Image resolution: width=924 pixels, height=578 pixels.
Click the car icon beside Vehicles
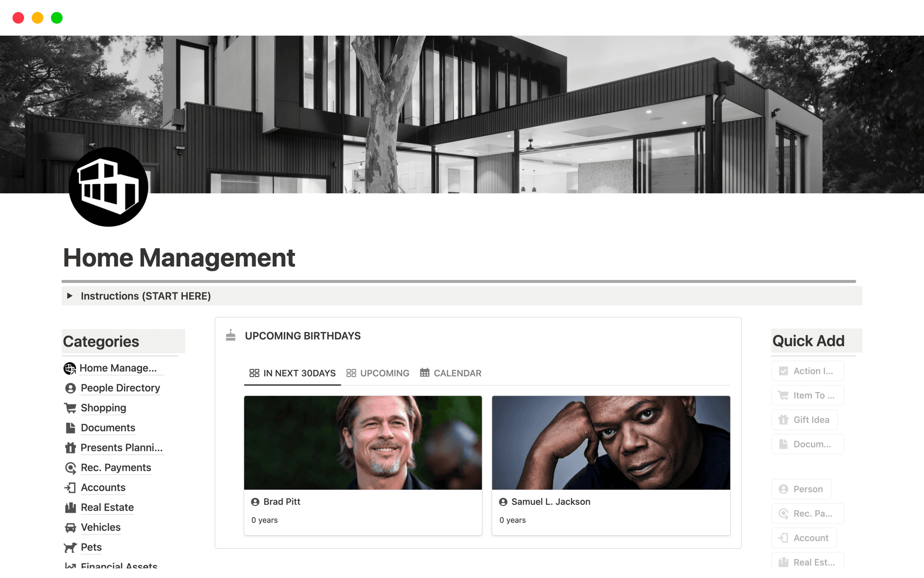(70, 527)
